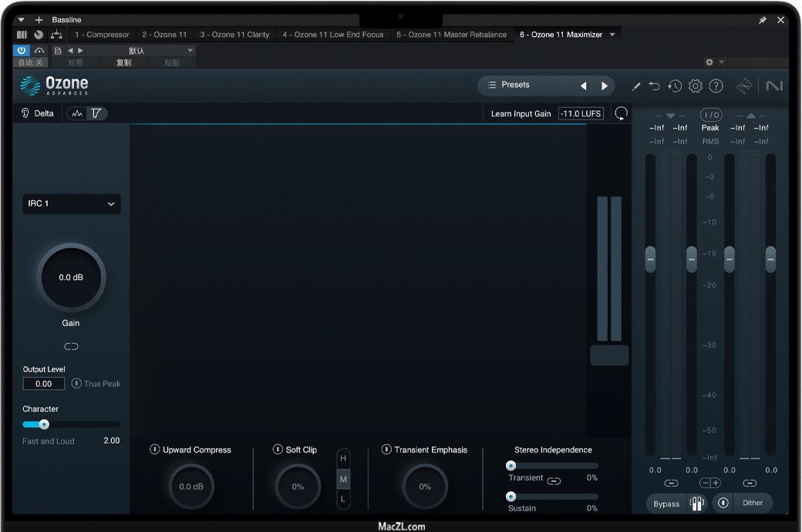Click the undo arrow icon

[x=655, y=86]
